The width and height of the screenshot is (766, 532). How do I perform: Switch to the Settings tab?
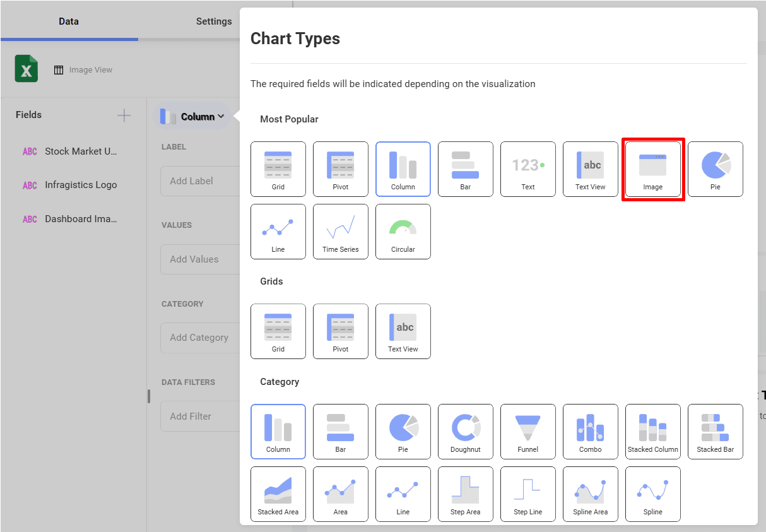[x=214, y=21]
